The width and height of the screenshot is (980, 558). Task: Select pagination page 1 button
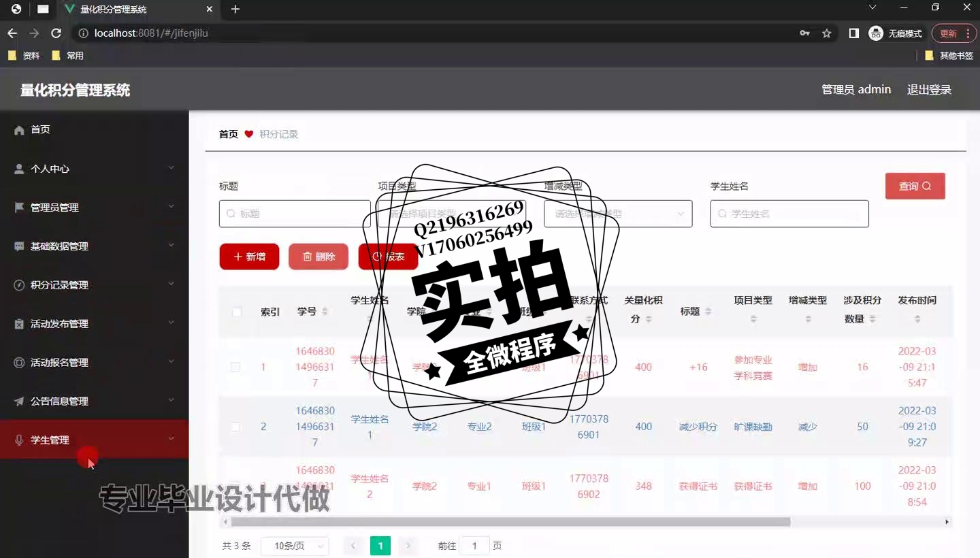click(x=380, y=546)
